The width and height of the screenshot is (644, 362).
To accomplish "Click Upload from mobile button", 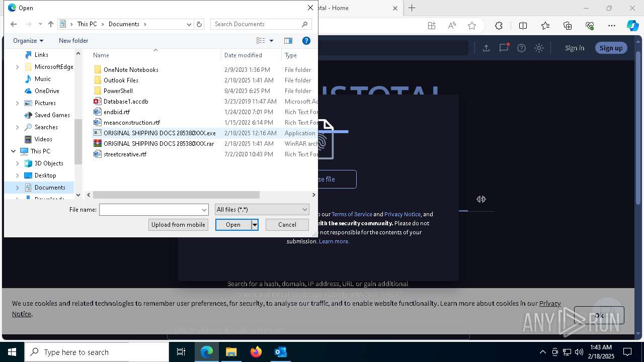I will point(178,225).
